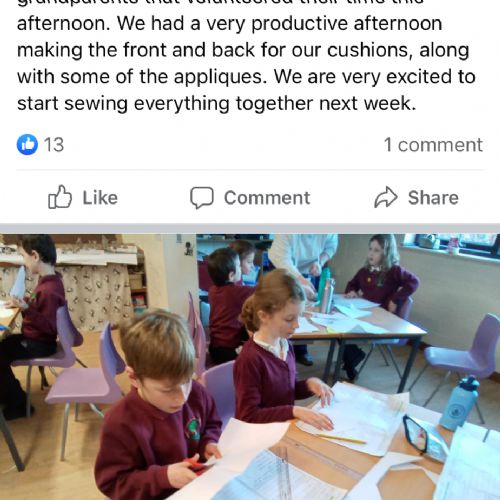Tap the Comment speech bubble icon
500x500 pixels.
pyautogui.click(x=202, y=198)
